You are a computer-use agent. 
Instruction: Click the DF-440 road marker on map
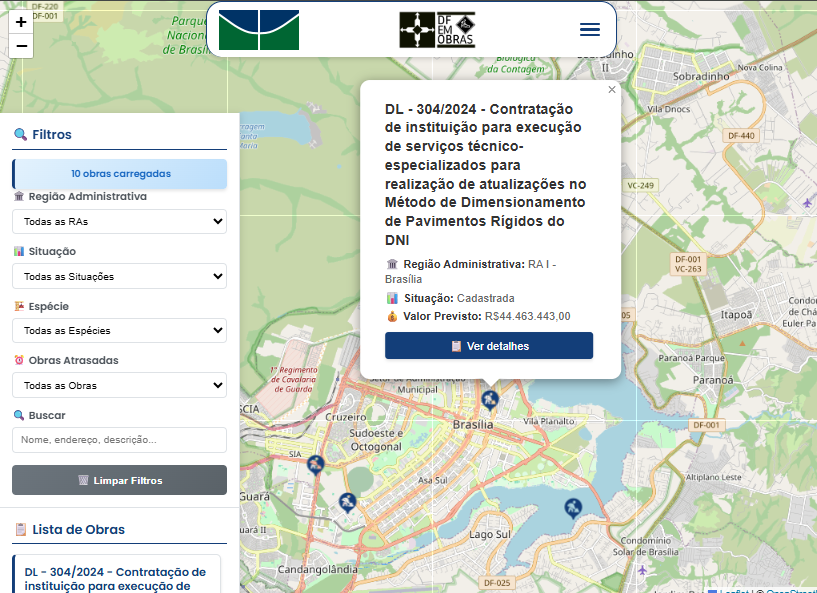tap(741, 135)
